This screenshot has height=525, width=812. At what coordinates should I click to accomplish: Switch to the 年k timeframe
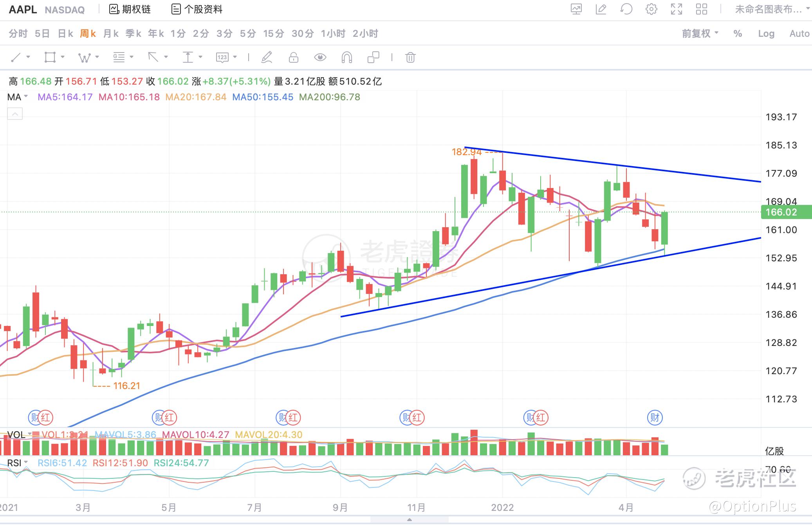[156, 34]
